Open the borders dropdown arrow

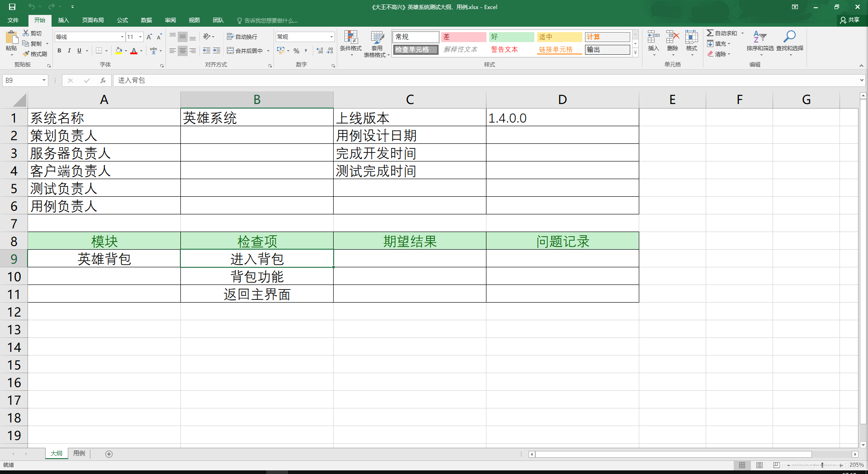click(106, 51)
